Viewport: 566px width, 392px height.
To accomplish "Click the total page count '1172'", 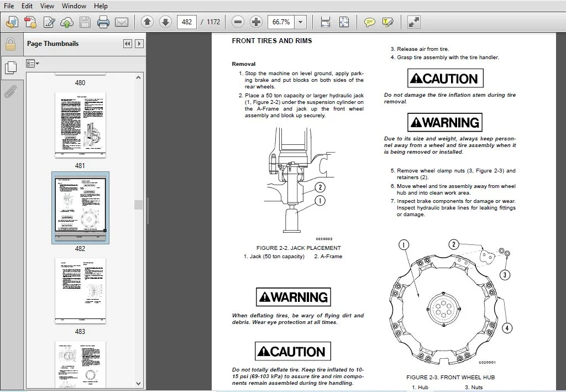I will tap(213, 22).
